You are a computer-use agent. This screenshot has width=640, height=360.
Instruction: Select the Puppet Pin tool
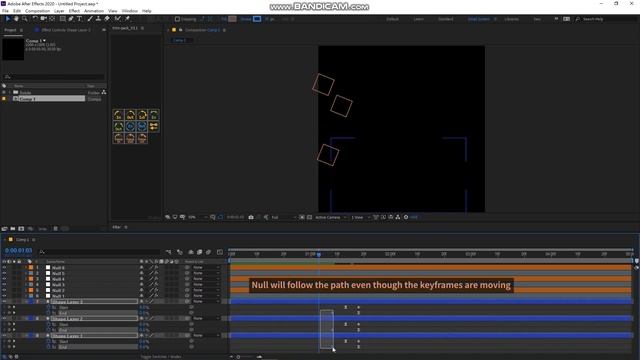click(x=127, y=19)
